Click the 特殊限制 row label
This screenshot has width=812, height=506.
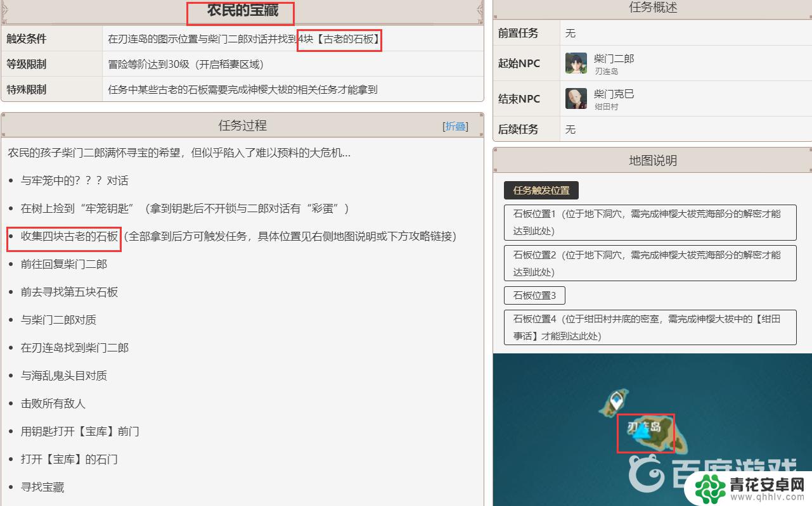pos(27,90)
